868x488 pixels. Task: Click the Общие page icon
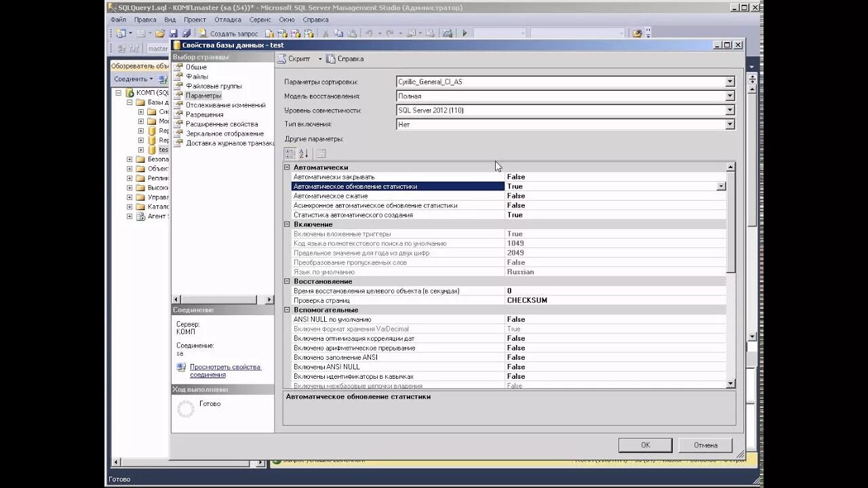coord(179,67)
